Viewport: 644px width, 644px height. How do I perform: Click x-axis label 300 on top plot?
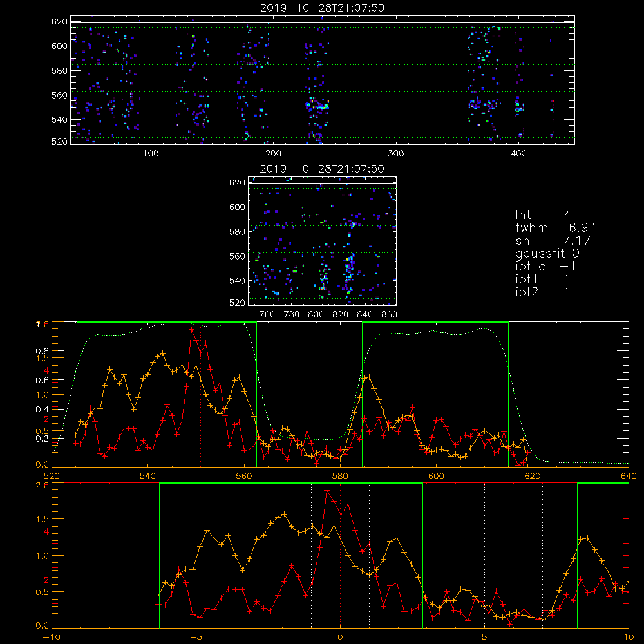pos(396,154)
